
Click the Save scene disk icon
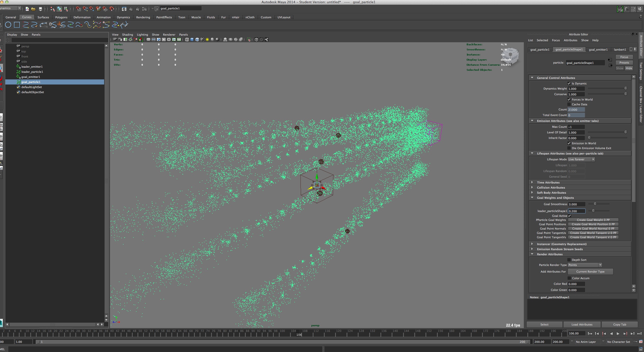coord(40,9)
